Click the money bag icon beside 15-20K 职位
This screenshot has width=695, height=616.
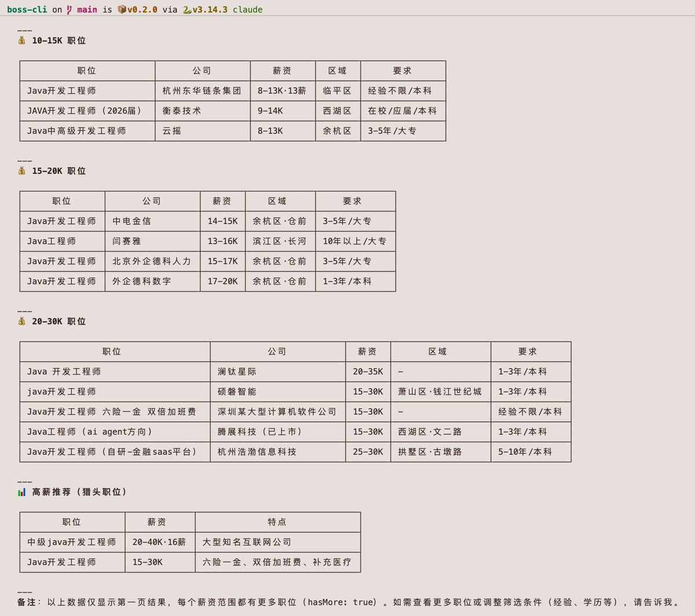22,171
